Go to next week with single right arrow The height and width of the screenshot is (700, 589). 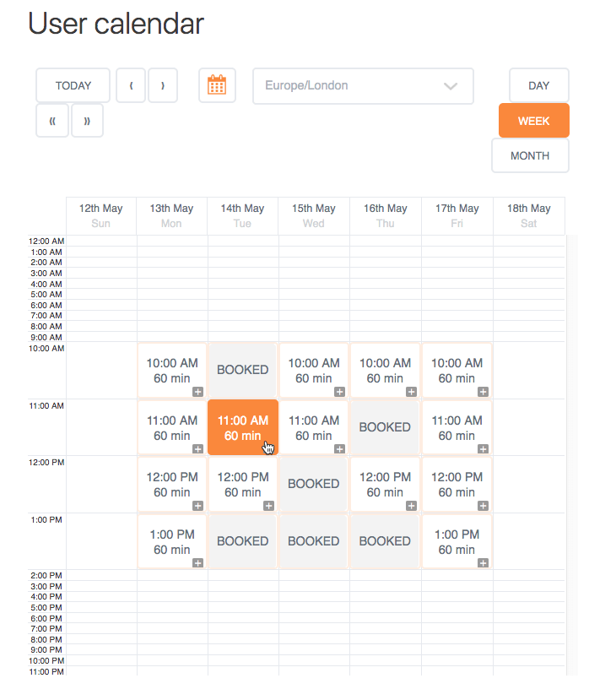(162, 85)
